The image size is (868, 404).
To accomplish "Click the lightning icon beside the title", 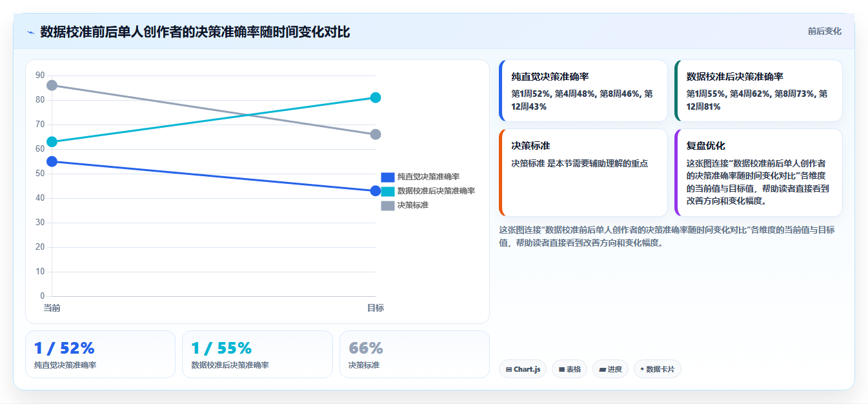I will (x=30, y=32).
